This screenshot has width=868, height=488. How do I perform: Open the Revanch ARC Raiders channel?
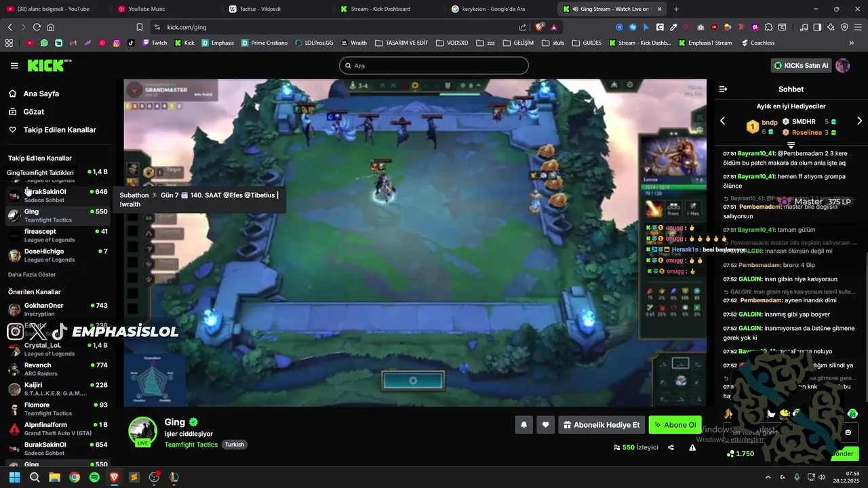pos(57,369)
